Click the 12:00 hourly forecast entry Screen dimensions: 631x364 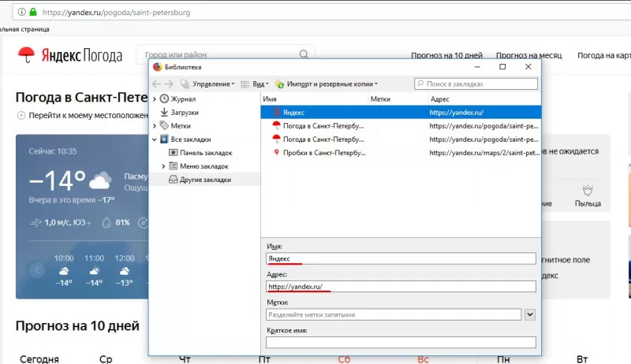tap(125, 270)
